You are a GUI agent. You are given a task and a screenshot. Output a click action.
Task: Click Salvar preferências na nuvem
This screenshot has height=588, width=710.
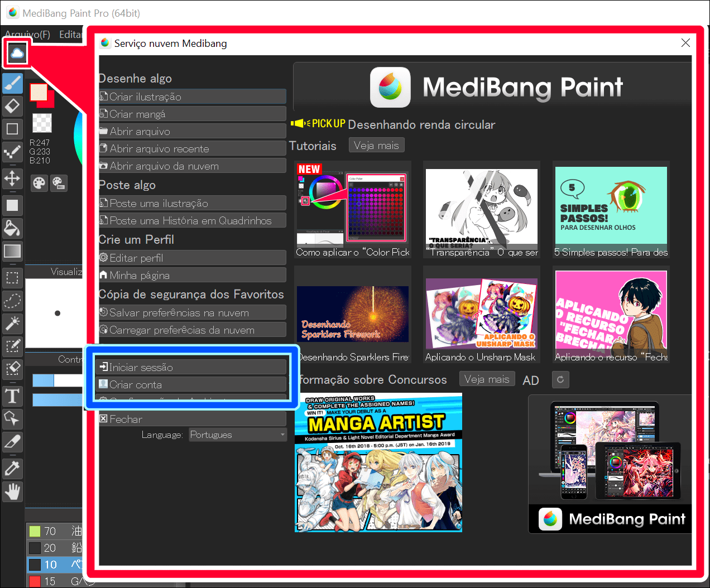(193, 312)
